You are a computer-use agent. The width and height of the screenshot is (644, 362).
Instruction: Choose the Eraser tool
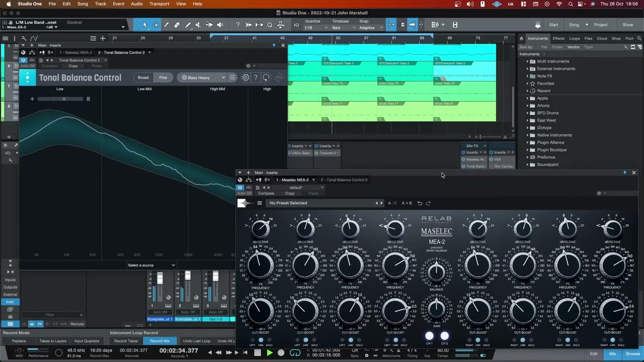click(177, 25)
